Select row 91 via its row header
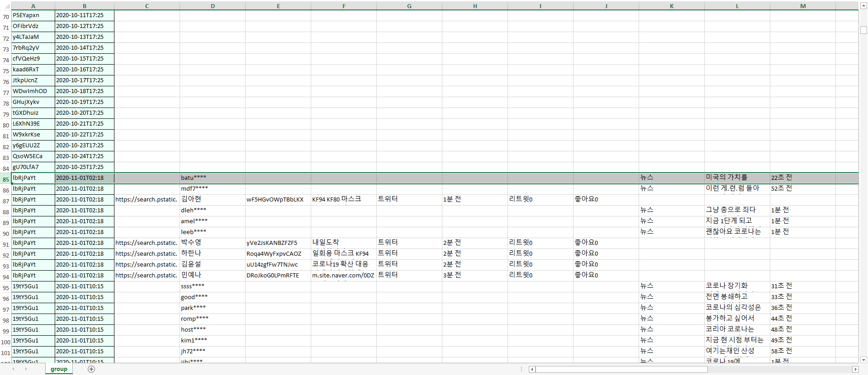Viewport: 868px width, 375px height. pos(5,244)
